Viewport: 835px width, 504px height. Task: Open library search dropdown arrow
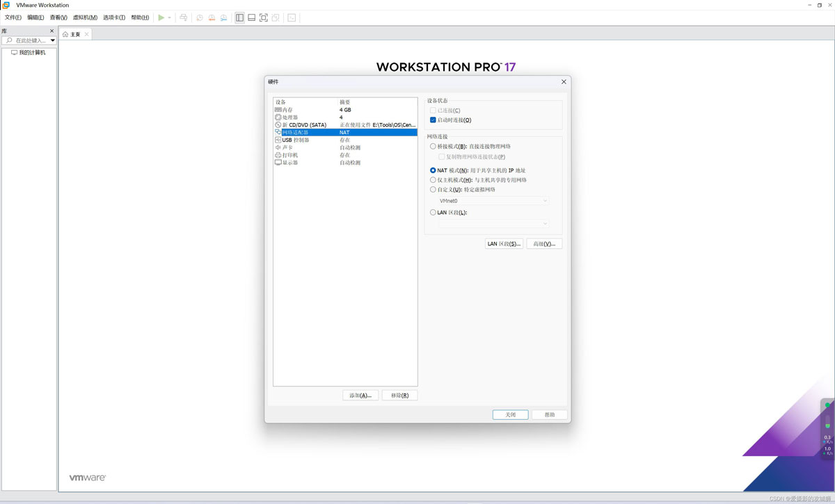point(52,41)
